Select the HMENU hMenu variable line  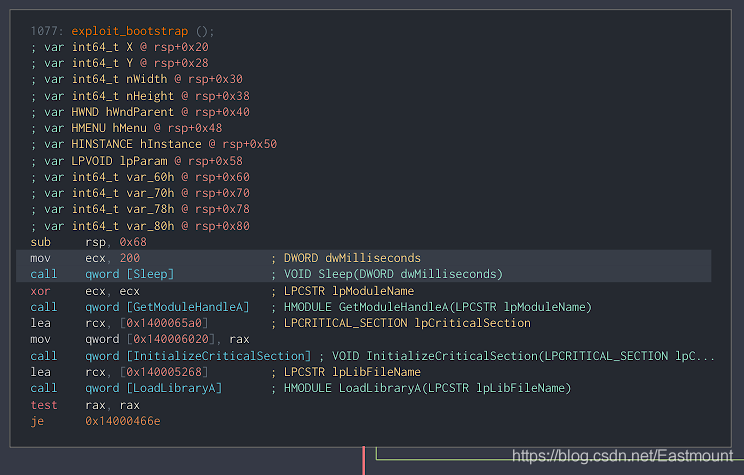[126, 128]
